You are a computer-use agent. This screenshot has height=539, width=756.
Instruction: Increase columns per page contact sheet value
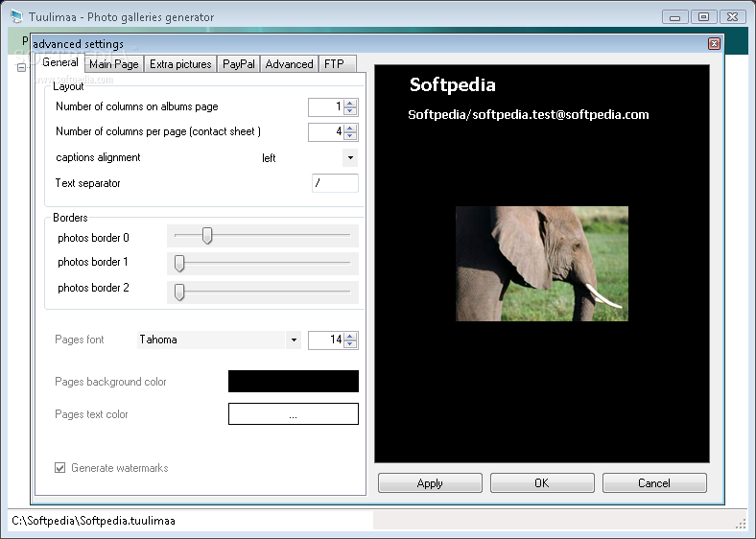click(350, 128)
